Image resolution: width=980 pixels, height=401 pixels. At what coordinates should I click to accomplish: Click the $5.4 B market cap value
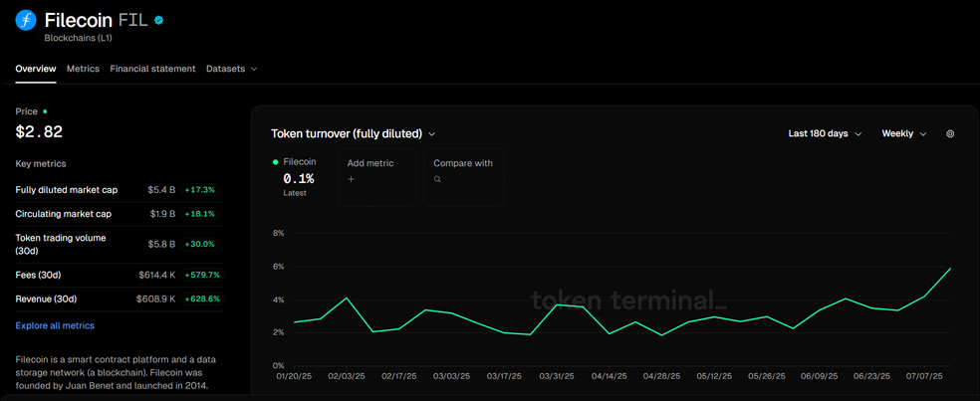coord(161,190)
